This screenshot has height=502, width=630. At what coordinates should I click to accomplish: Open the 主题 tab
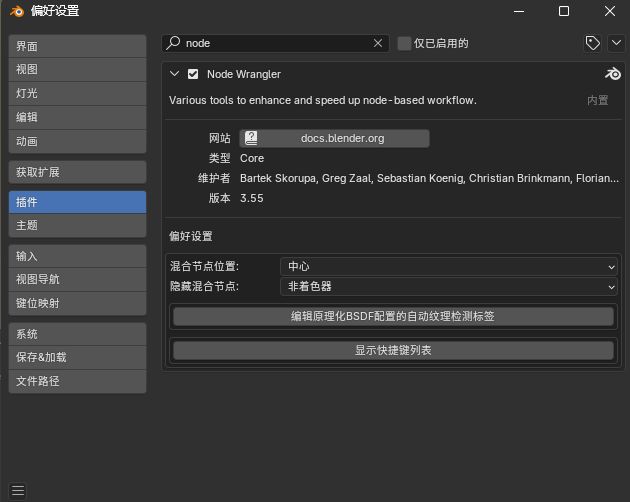(x=77, y=225)
